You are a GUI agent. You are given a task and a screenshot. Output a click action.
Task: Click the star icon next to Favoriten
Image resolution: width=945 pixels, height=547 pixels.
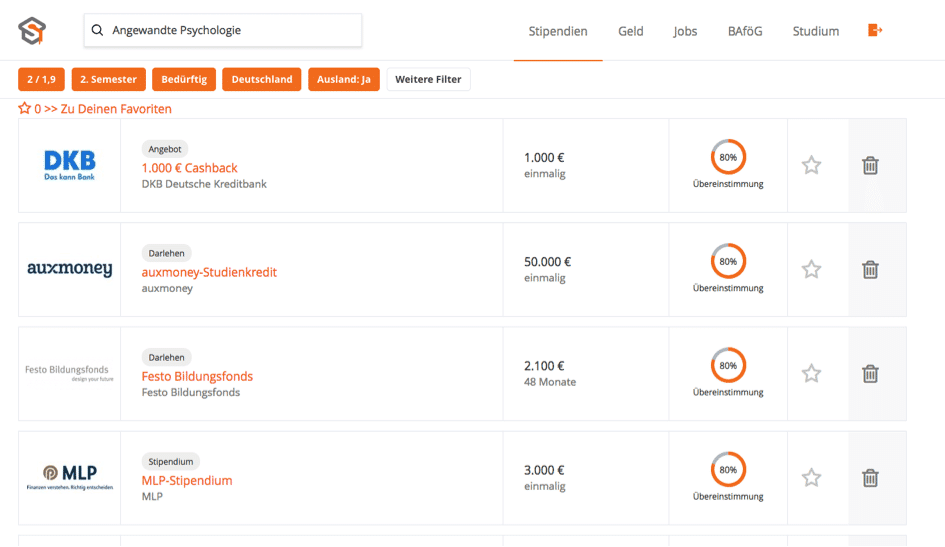click(x=25, y=108)
